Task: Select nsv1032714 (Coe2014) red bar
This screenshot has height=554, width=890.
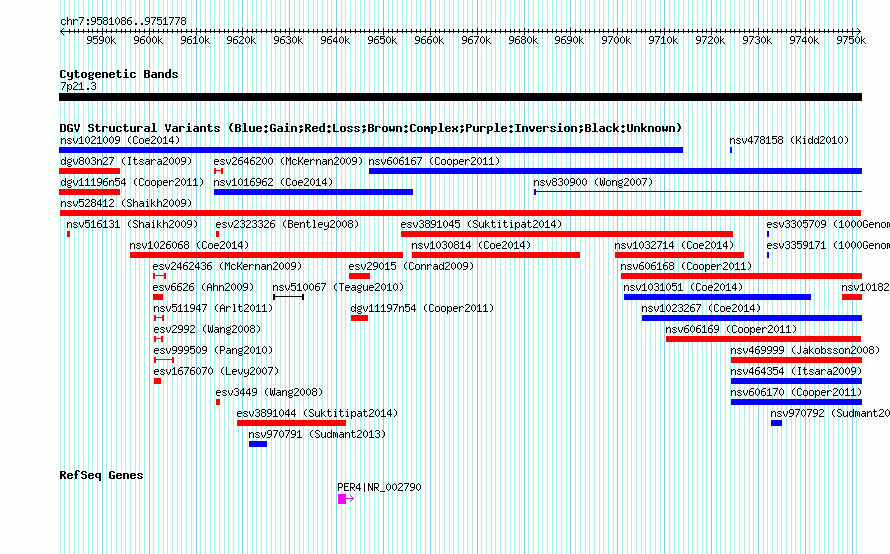Action: coord(679,255)
